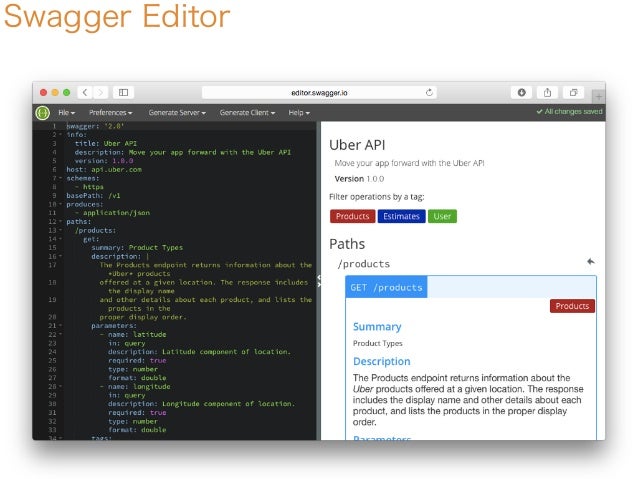The image size is (638, 479).
Task: Fold the longitude parameter at line 28
Action: pyautogui.click(x=61, y=387)
